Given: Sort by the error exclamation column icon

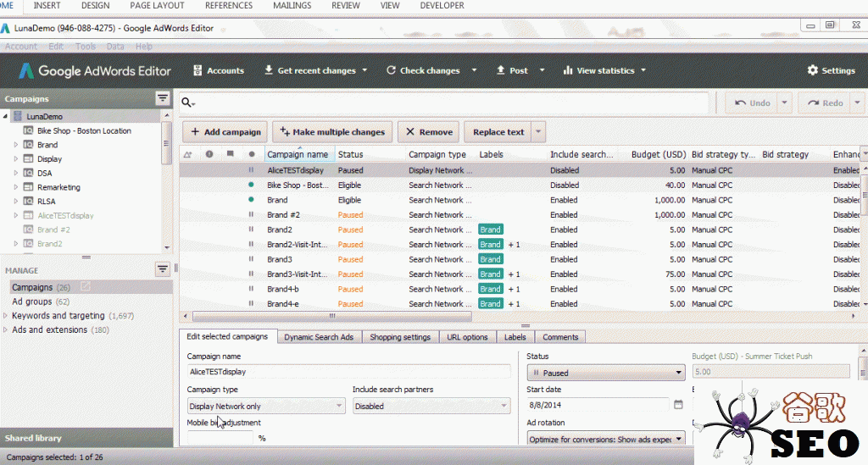Looking at the screenshot, I should (x=209, y=154).
